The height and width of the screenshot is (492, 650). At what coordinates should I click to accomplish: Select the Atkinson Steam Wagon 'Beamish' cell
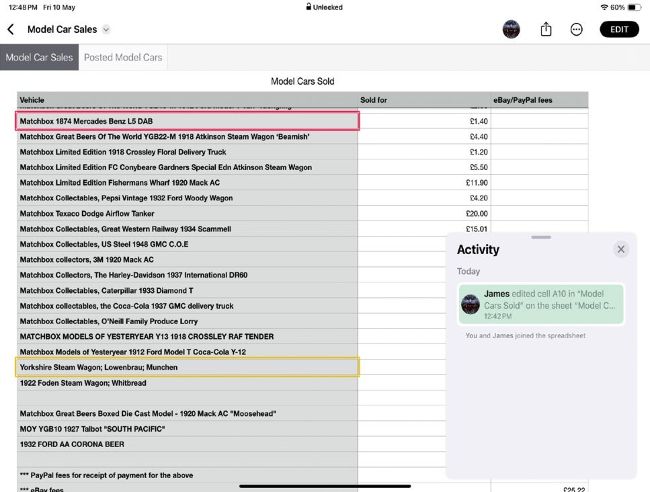[x=187, y=136]
